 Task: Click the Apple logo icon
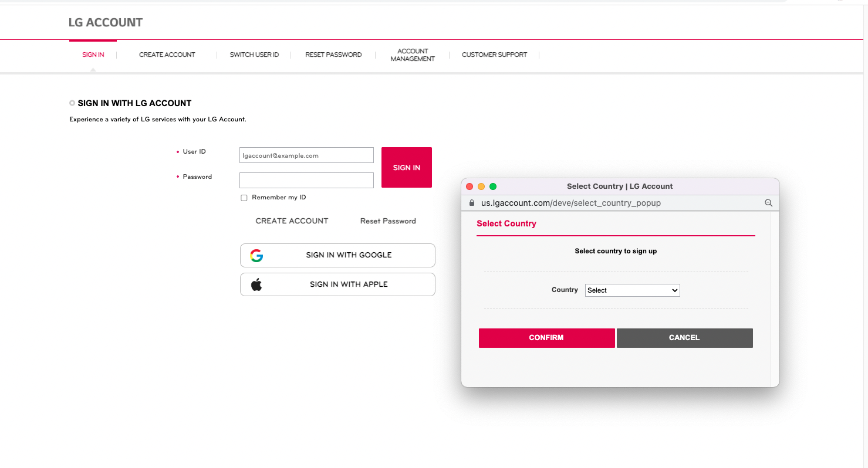tap(256, 284)
